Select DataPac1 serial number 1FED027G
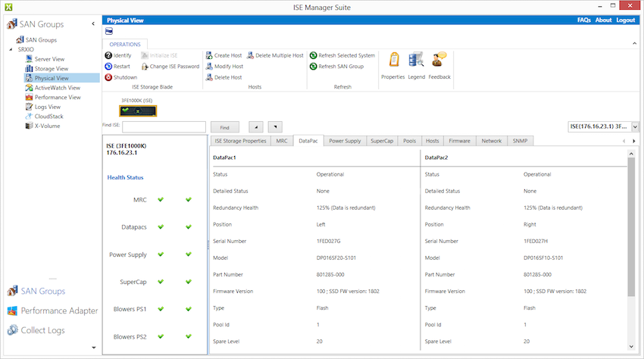Screen dimensions: 644x359 tap(329, 241)
